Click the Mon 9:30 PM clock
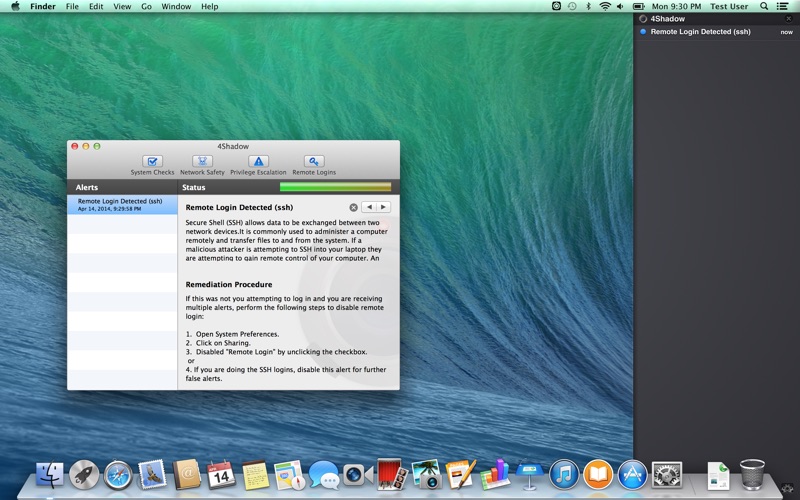This screenshot has height=500, width=800. pyautogui.click(x=676, y=6)
